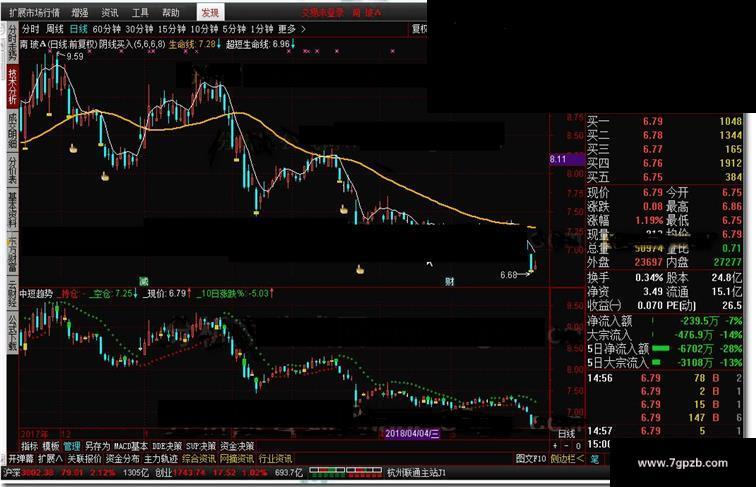
Task: Click the 笔 tick tab
Action: (x=594, y=459)
